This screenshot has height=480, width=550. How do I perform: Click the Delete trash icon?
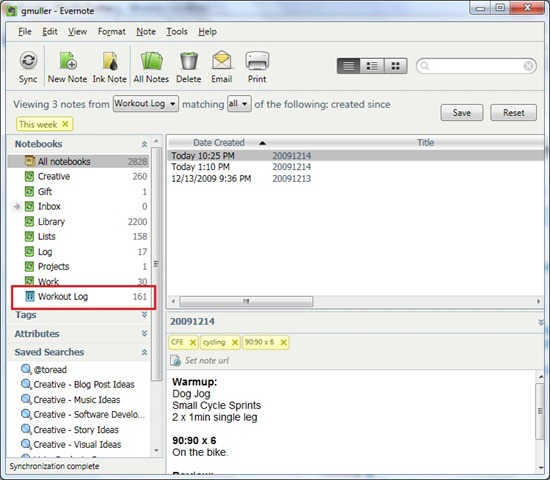pos(189,67)
